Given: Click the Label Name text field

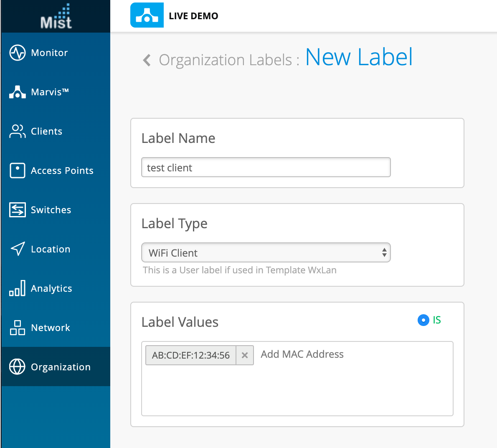Looking at the screenshot, I should tap(266, 168).
